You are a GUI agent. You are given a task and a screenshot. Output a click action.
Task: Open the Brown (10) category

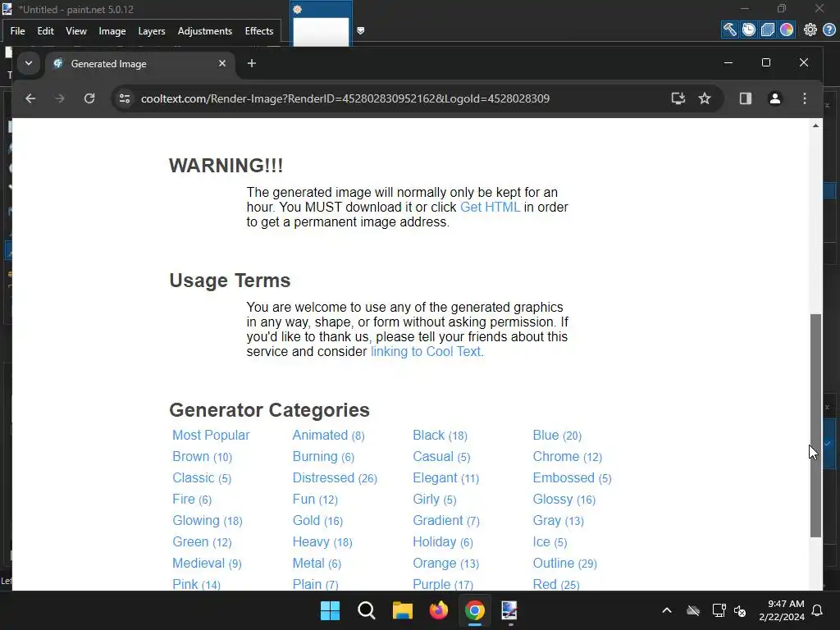point(202,456)
